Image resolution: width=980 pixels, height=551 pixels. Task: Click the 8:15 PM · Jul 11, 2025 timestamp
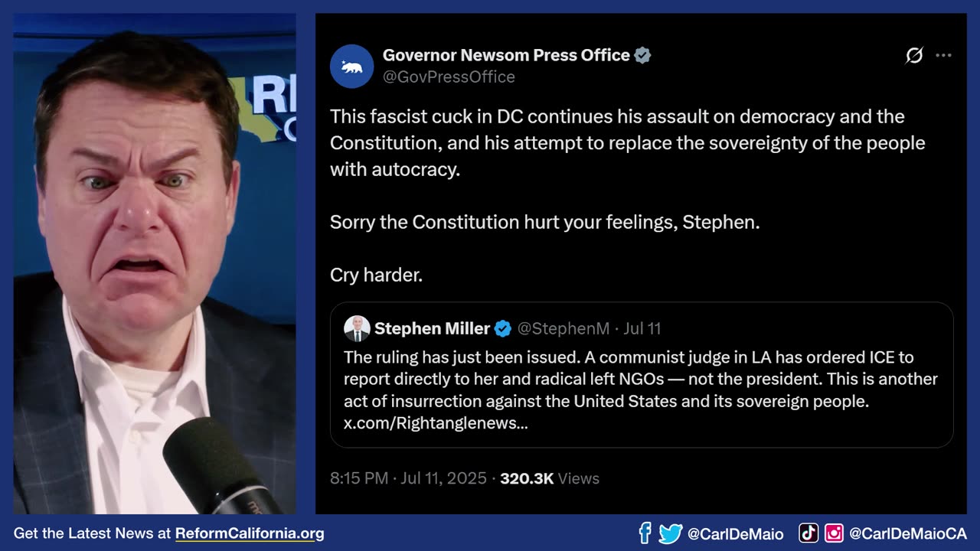coord(408,478)
